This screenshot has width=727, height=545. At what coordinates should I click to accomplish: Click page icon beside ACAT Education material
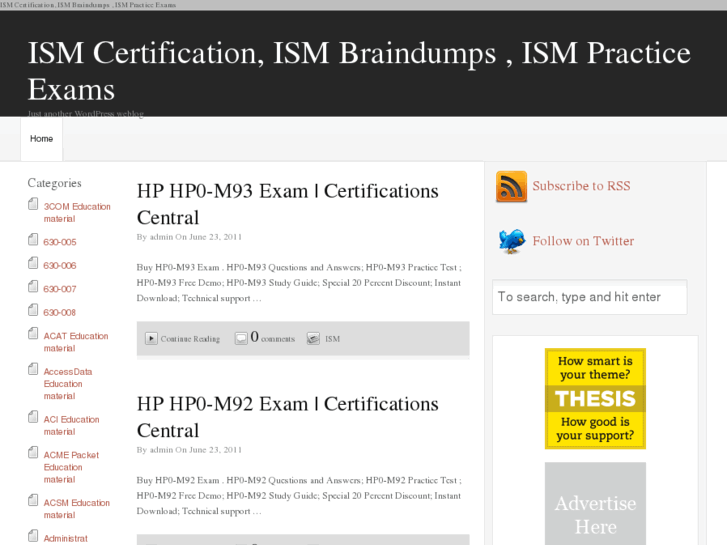tap(33, 333)
